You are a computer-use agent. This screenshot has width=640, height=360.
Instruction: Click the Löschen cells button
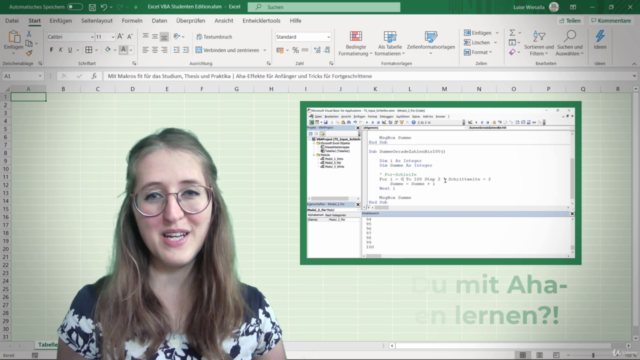pos(477,42)
